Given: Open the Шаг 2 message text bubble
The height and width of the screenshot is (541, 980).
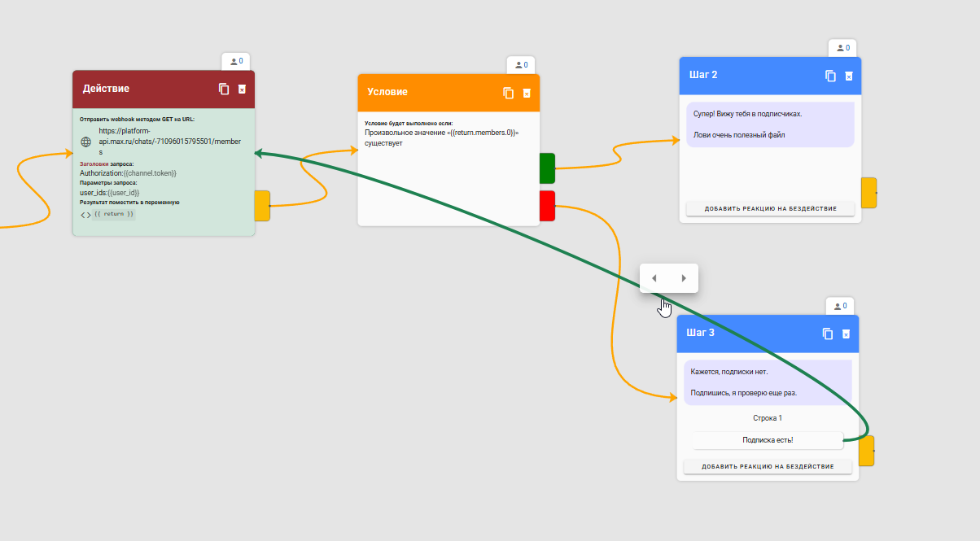Looking at the screenshot, I should pos(770,124).
